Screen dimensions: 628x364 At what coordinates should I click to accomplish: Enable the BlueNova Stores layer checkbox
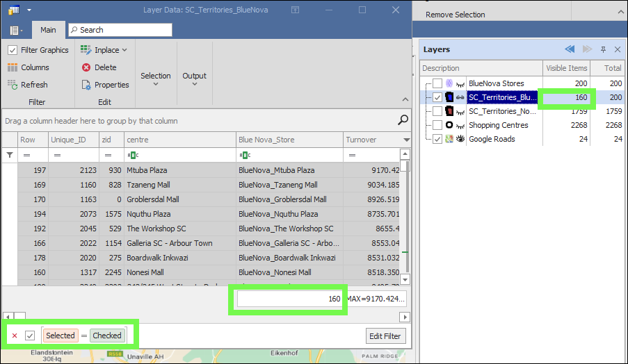pos(437,83)
